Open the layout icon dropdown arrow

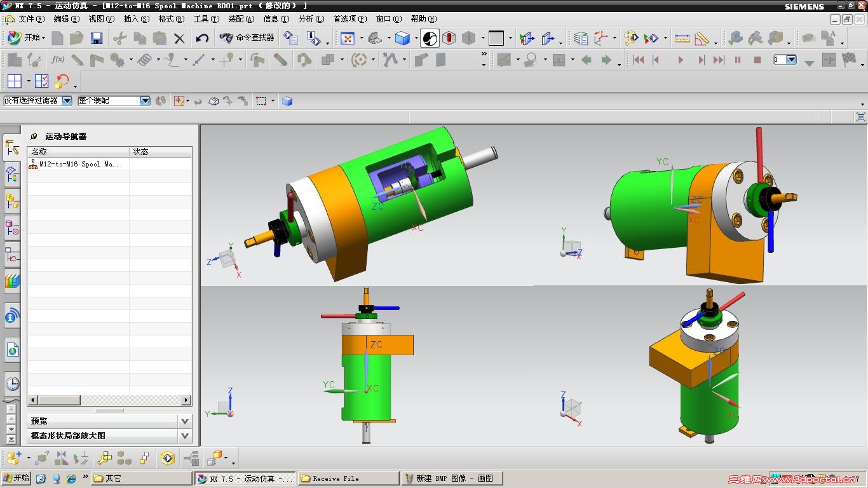29,82
